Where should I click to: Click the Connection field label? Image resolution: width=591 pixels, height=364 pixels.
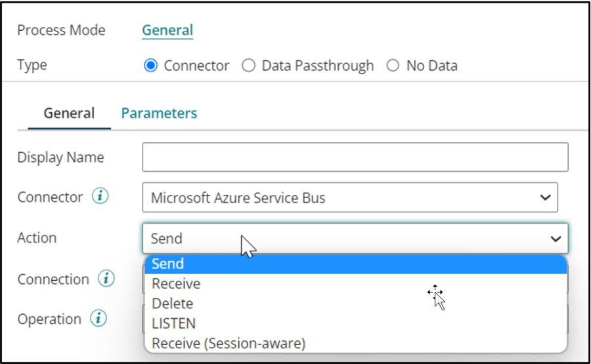click(53, 279)
